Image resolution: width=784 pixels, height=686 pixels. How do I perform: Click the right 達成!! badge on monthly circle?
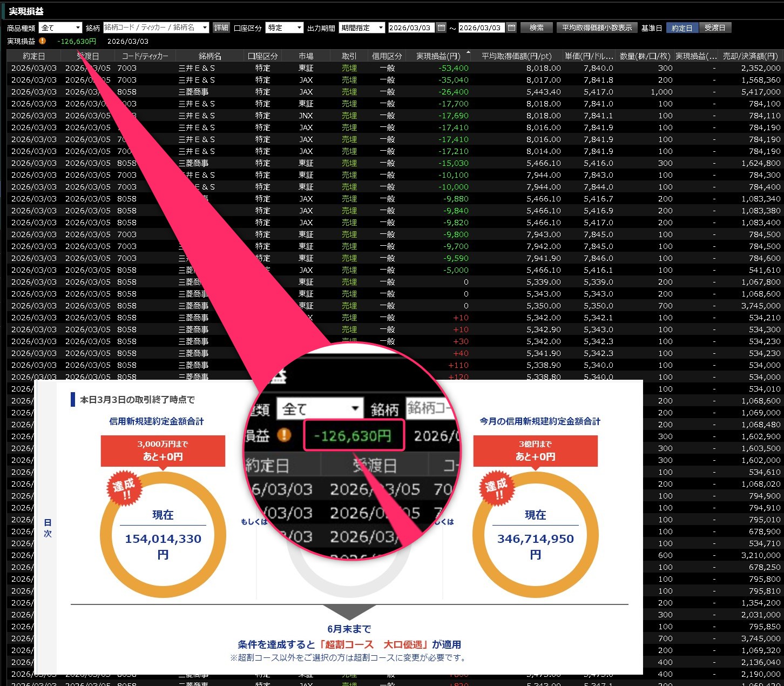496,488
